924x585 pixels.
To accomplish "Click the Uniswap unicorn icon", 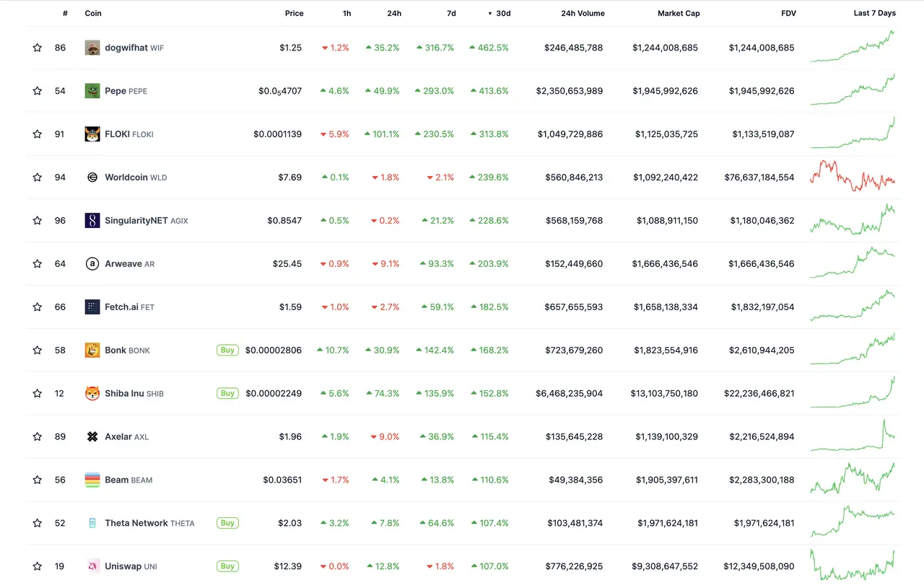I will (92, 566).
